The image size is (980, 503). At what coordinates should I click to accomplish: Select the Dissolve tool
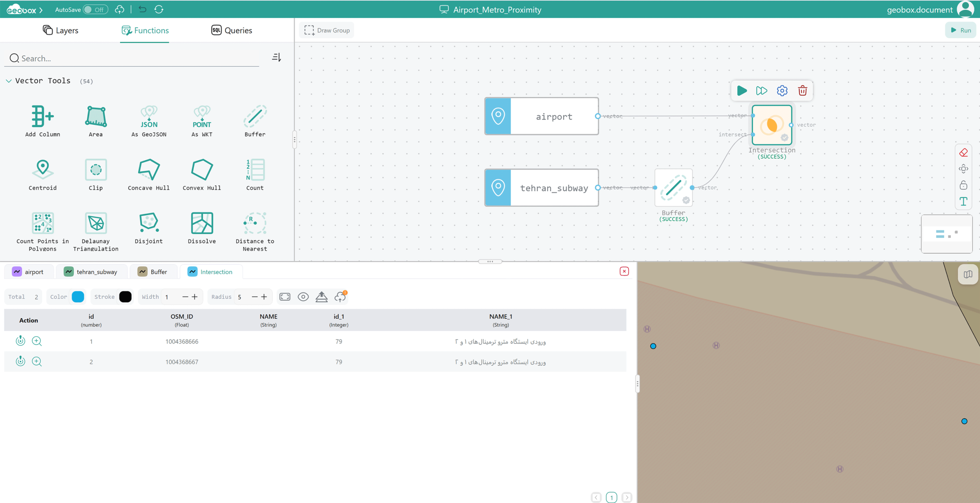tap(202, 228)
